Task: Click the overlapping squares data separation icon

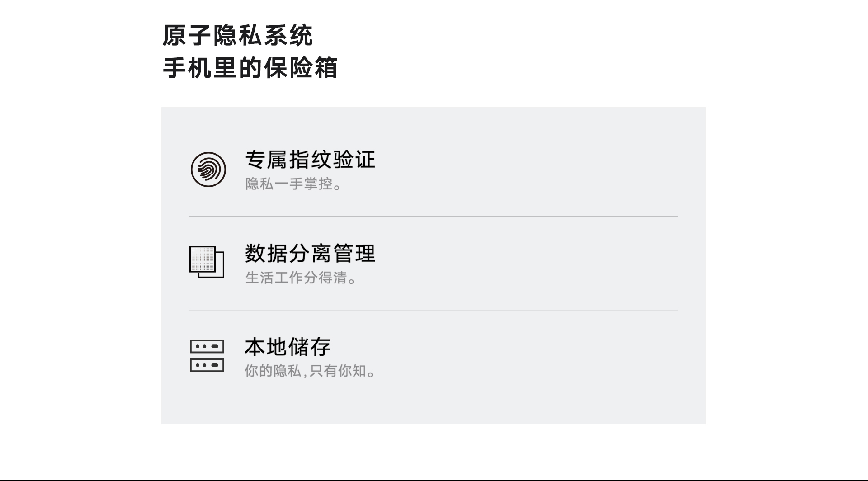Action: [207, 262]
